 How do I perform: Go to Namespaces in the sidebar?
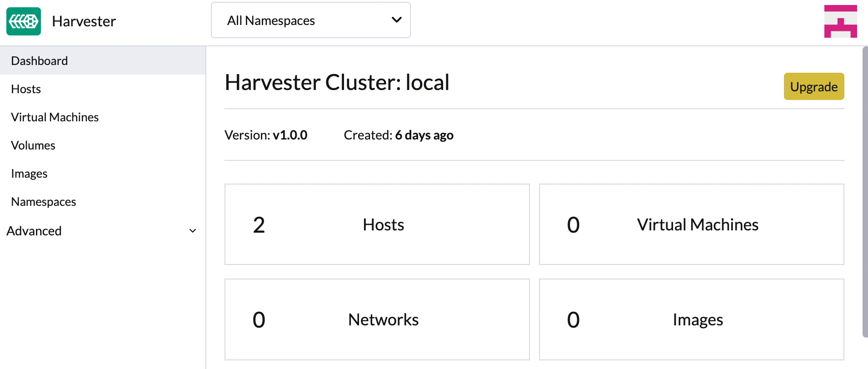(44, 202)
